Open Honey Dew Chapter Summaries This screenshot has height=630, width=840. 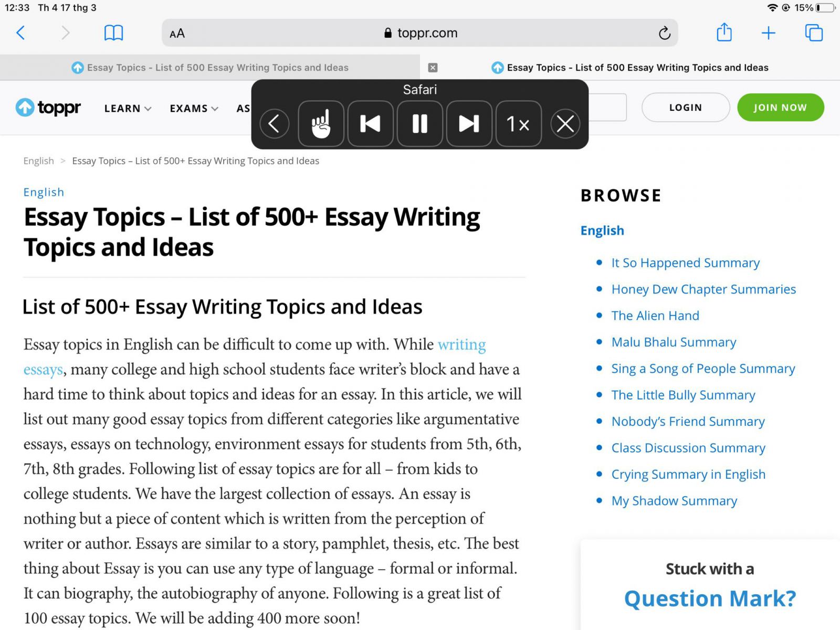coord(703,289)
